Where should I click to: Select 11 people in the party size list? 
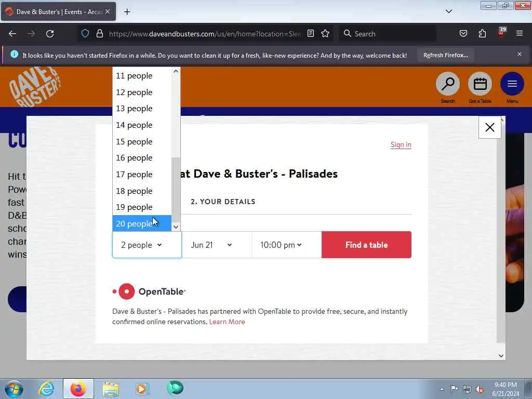[x=142, y=76]
